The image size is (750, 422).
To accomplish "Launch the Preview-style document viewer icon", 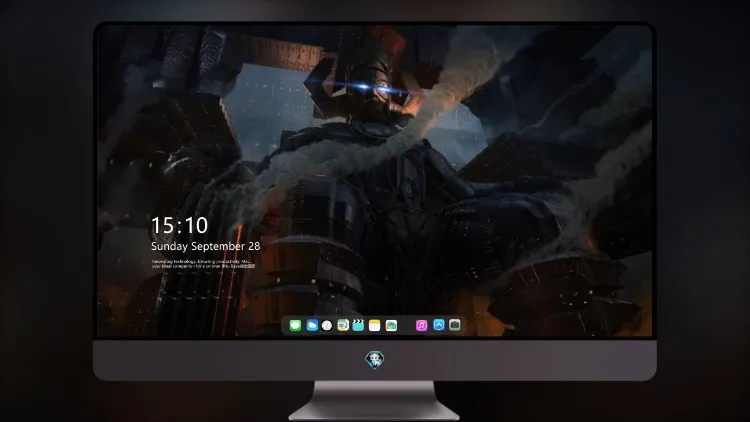I will [343, 325].
